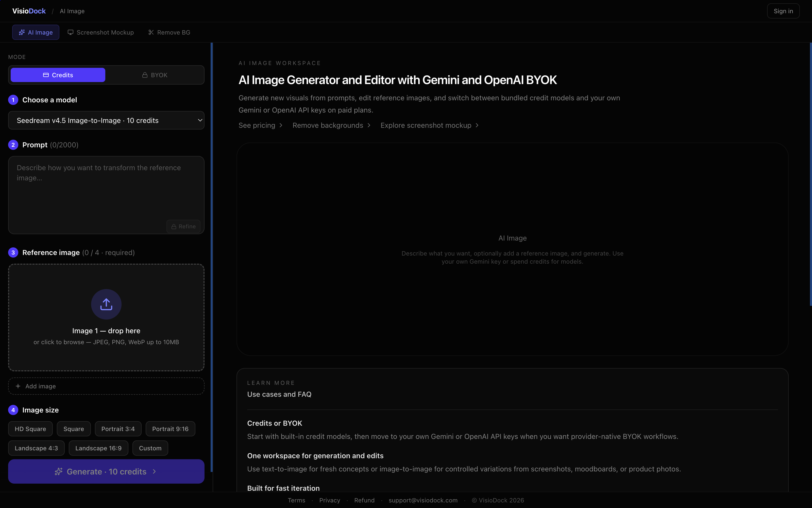
Task: Click the 'Use cases and FAQ' heading
Action: [279, 394]
